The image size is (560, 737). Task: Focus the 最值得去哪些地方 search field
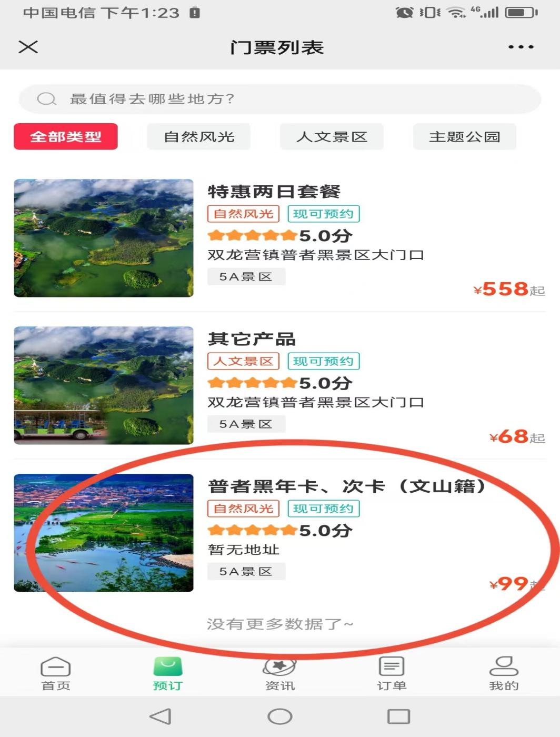[280, 98]
